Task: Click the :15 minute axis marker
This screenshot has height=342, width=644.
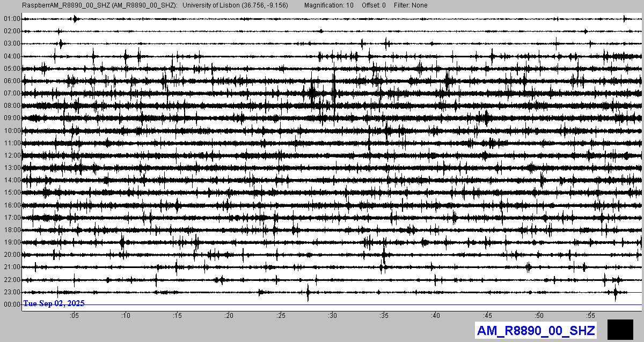Action: (x=177, y=316)
